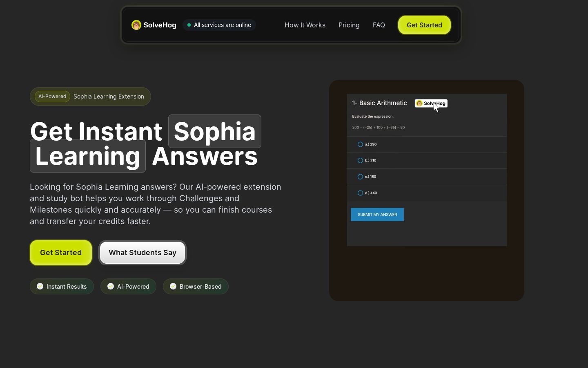Click the highlighted word Sophia in headline

[215, 131]
